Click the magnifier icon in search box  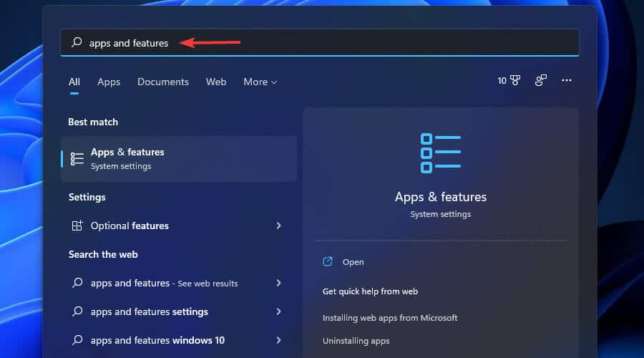click(x=77, y=42)
